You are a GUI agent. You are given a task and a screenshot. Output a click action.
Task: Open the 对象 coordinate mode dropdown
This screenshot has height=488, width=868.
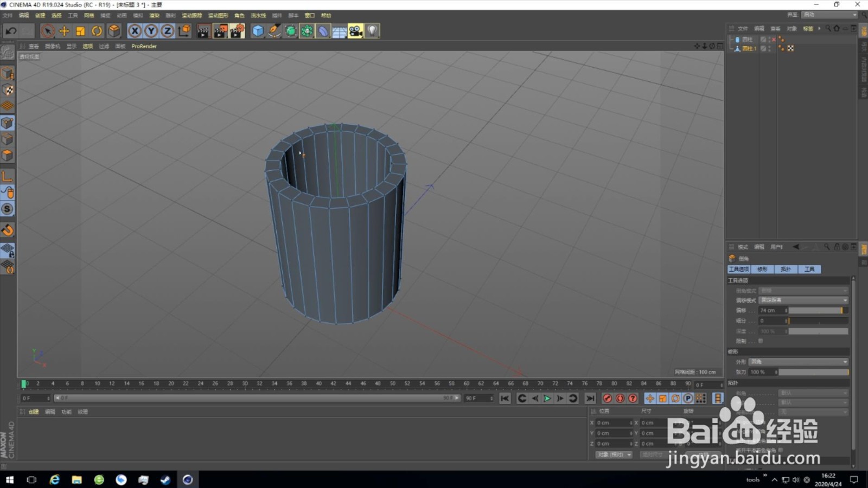(x=614, y=454)
